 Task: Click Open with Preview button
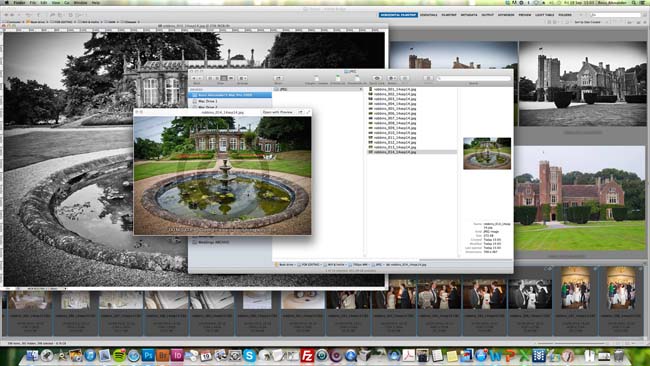[x=277, y=112]
